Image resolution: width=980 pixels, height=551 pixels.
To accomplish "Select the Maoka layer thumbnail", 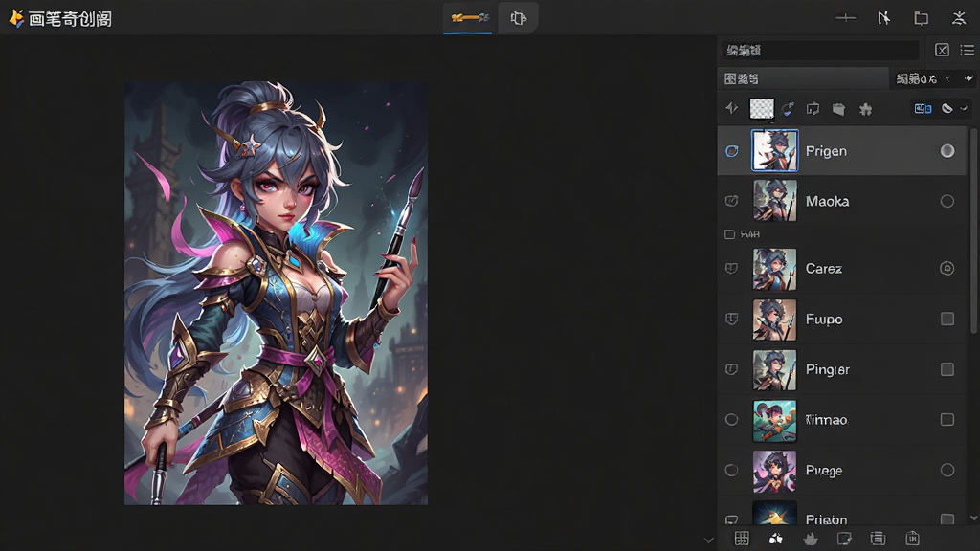I will (775, 201).
